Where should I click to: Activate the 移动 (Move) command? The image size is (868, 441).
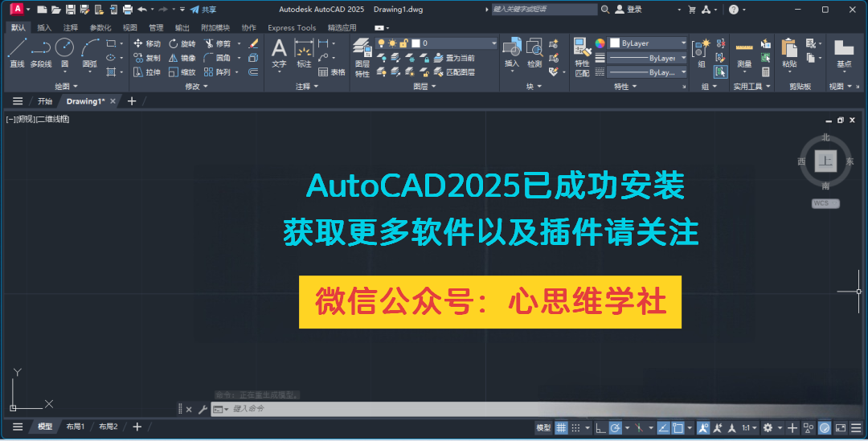147,43
